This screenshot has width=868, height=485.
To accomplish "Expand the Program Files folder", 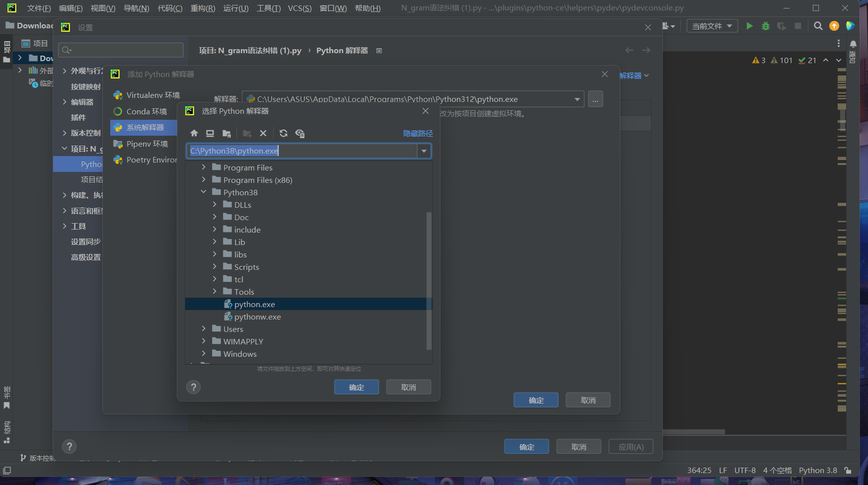I will (x=204, y=167).
